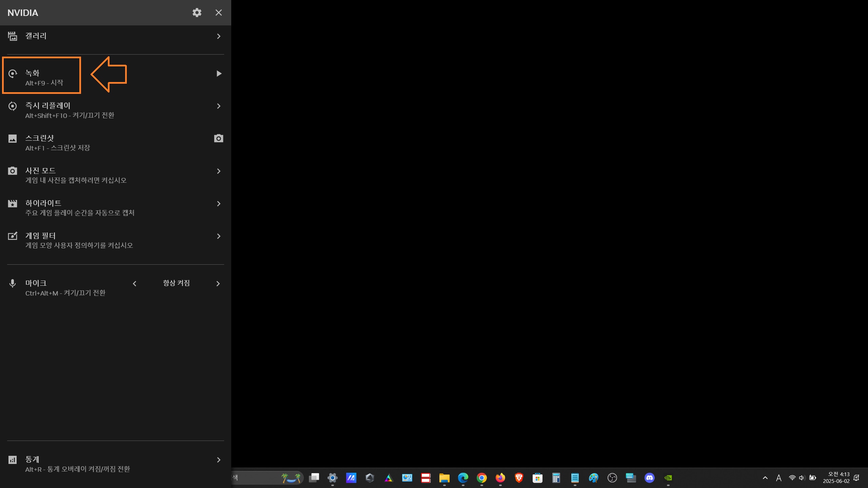Select the 녹화 menu entry
The width and height of the screenshot is (868, 488).
coord(115,77)
